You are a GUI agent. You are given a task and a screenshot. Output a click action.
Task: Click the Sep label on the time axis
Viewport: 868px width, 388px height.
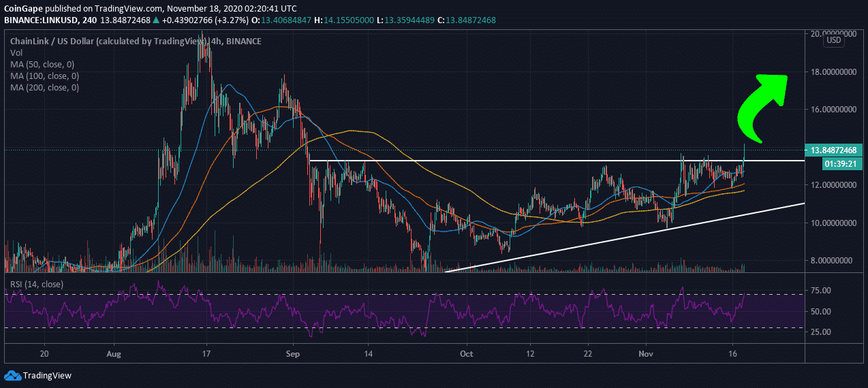pyautogui.click(x=294, y=354)
